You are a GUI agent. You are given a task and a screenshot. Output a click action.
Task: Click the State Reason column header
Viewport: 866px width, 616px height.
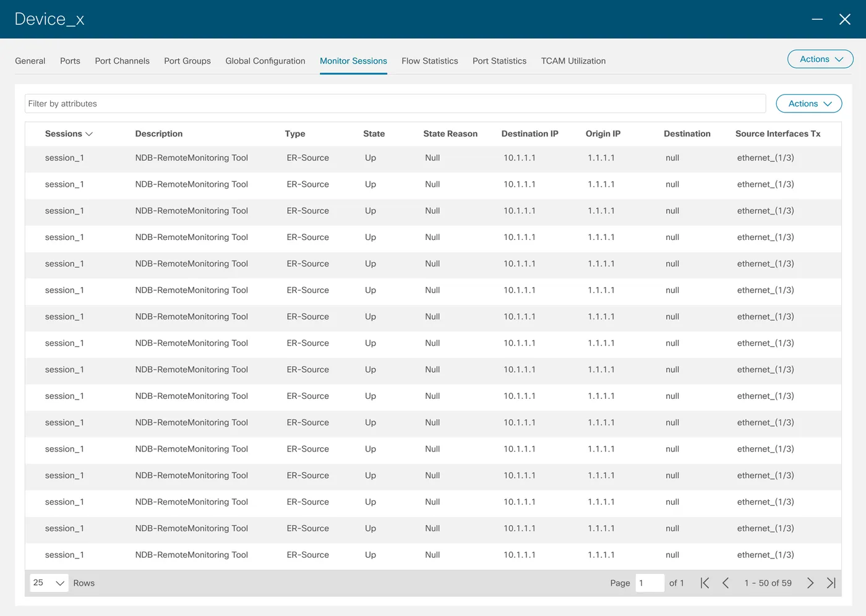point(450,134)
